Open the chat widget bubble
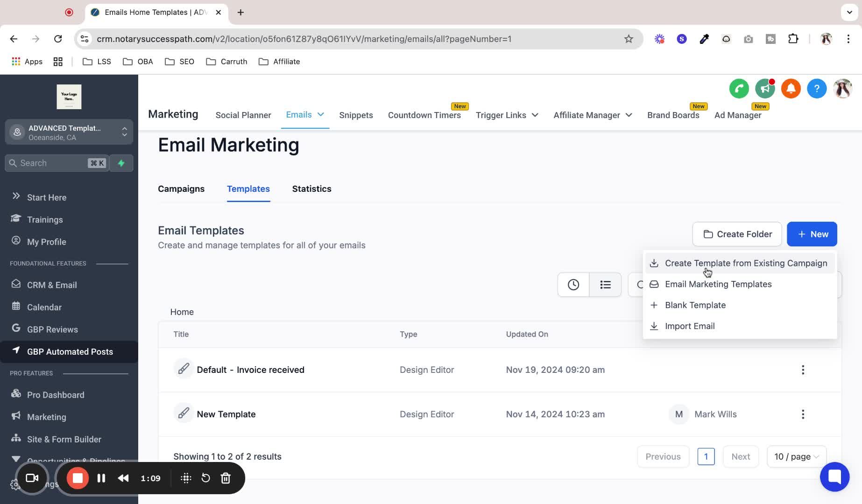The image size is (862, 504). (834, 476)
